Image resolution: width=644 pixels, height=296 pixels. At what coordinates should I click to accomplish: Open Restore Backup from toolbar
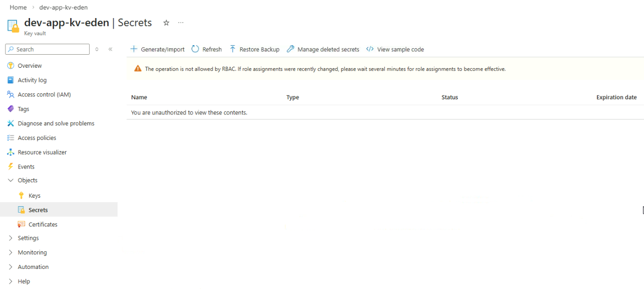254,49
